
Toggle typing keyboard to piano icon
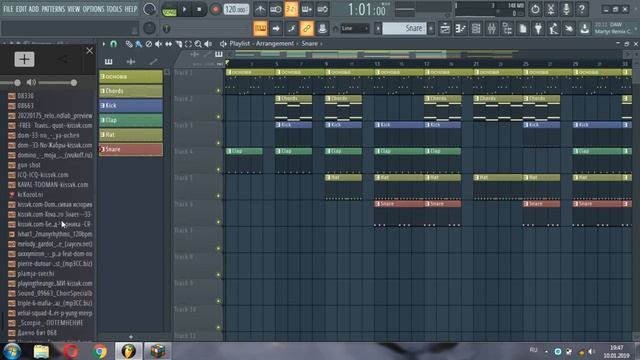pyautogui.click(x=260, y=28)
